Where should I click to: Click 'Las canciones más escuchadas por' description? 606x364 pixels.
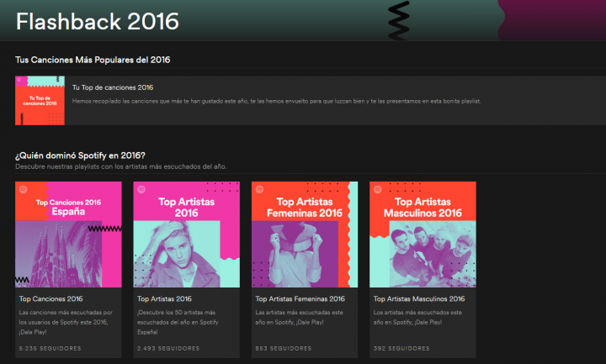tap(66, 322)
